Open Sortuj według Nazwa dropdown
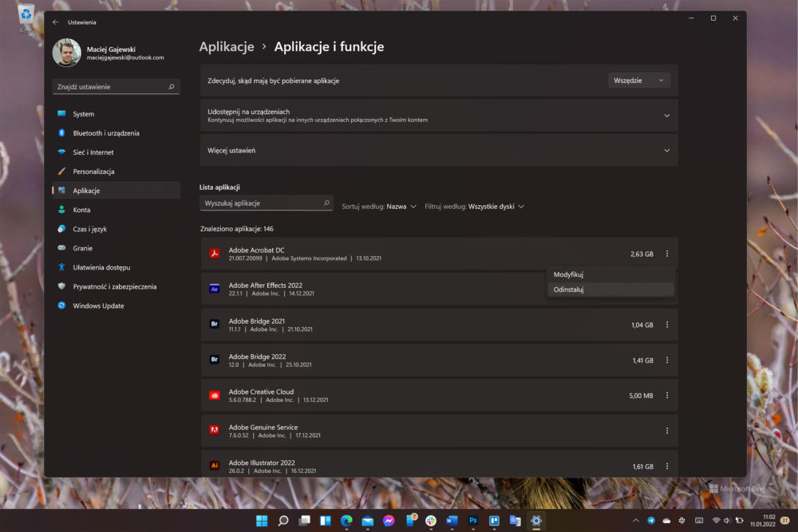This screenshot has width=798, height=532. tap(379, 207)
